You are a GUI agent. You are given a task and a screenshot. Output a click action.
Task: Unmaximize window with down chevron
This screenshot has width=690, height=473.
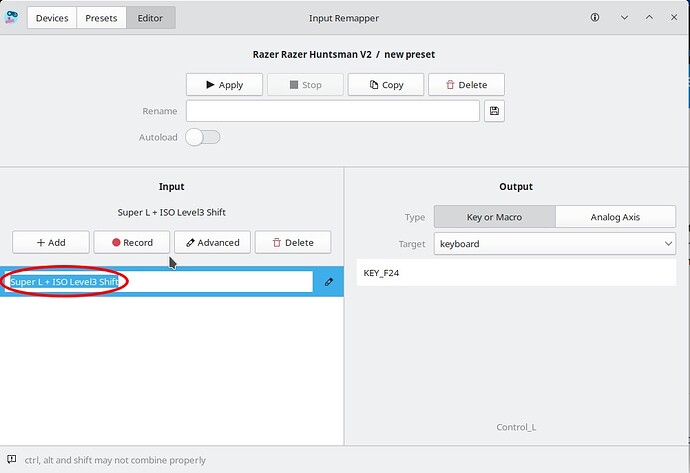click(624, 18)
